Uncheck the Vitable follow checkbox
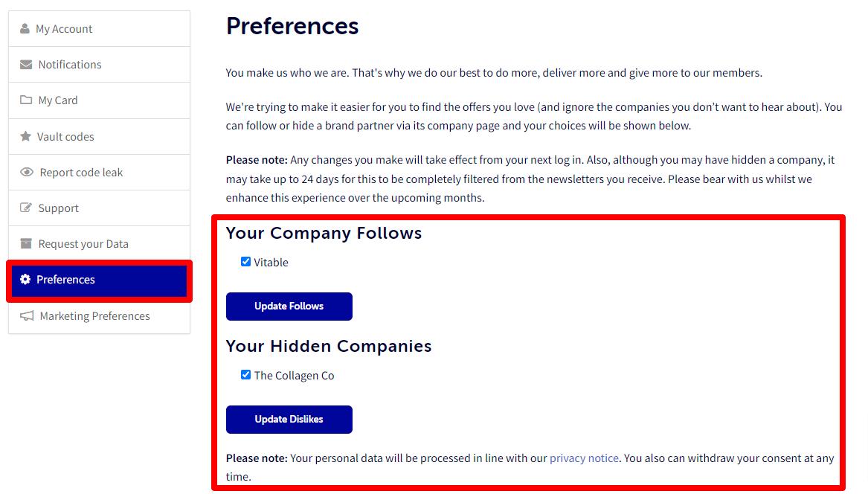The height and width of the screenshot is (494, 868). tap(245, 262)
